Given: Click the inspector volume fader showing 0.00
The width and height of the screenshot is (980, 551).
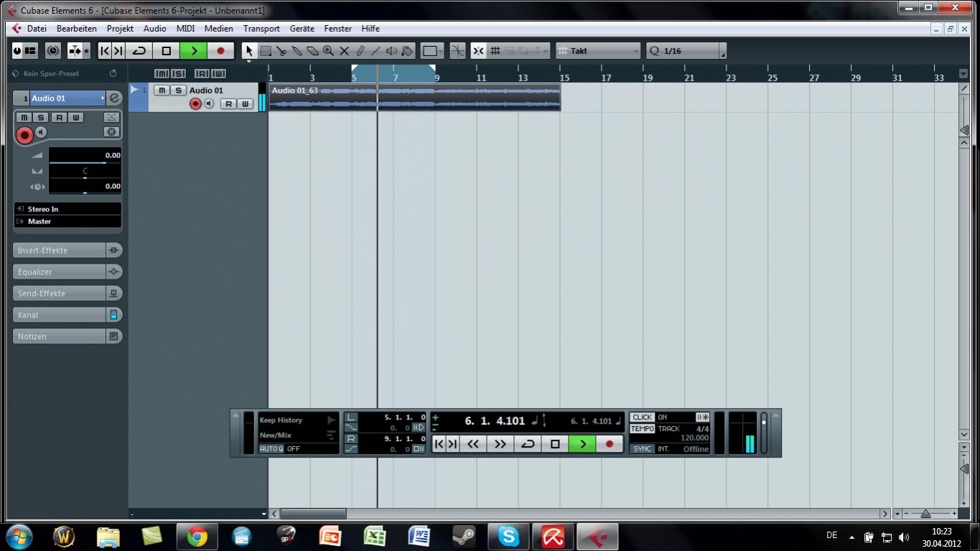Looking at the screenshot, I should (x=85, y=155).
